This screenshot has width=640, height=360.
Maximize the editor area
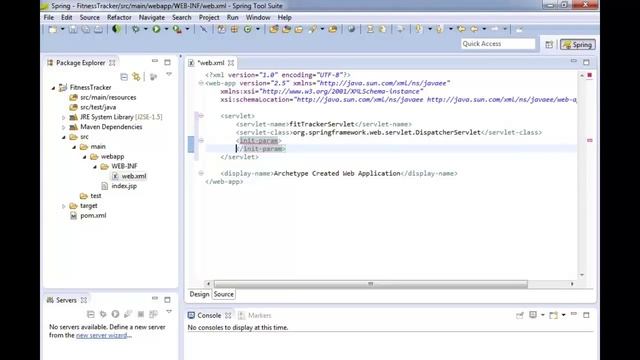586,62
